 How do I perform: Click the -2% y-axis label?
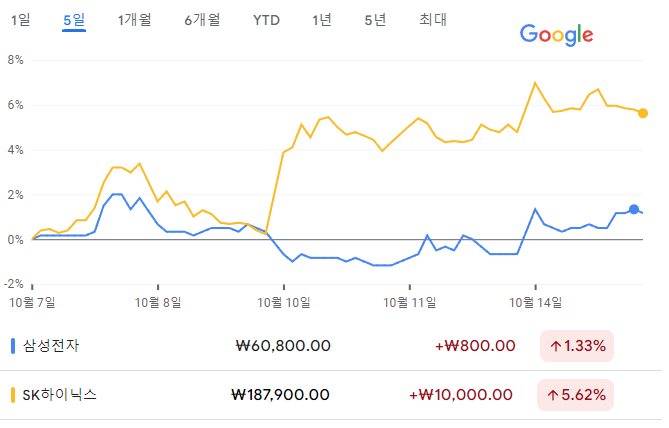[x=14, y=283]
